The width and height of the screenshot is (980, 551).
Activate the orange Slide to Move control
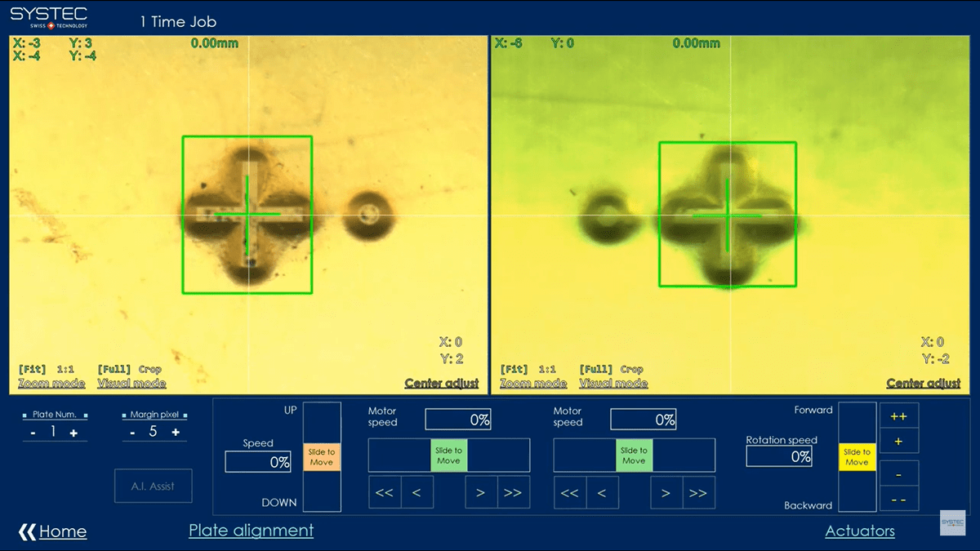pos(323,456)
